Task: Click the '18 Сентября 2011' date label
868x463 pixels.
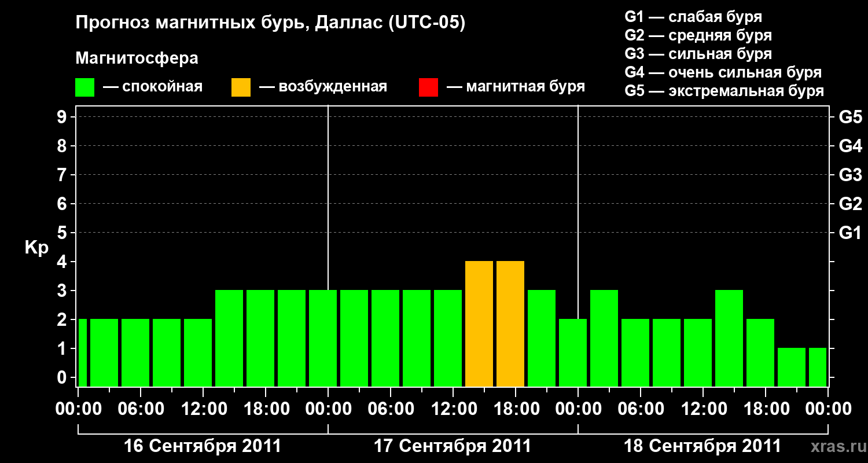Action: pos(703,446)
